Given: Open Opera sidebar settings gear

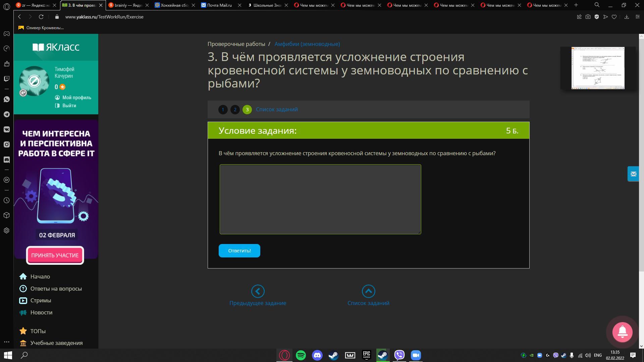Looking at the screenshot, I should pos(7,231).
